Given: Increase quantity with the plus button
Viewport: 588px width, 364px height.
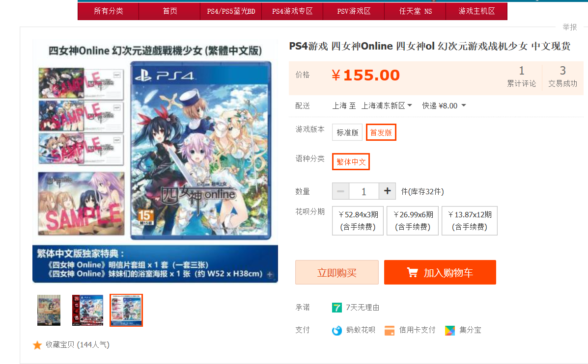Looking at the screenshot, I should pyautogui.click(x=388, y=191).
